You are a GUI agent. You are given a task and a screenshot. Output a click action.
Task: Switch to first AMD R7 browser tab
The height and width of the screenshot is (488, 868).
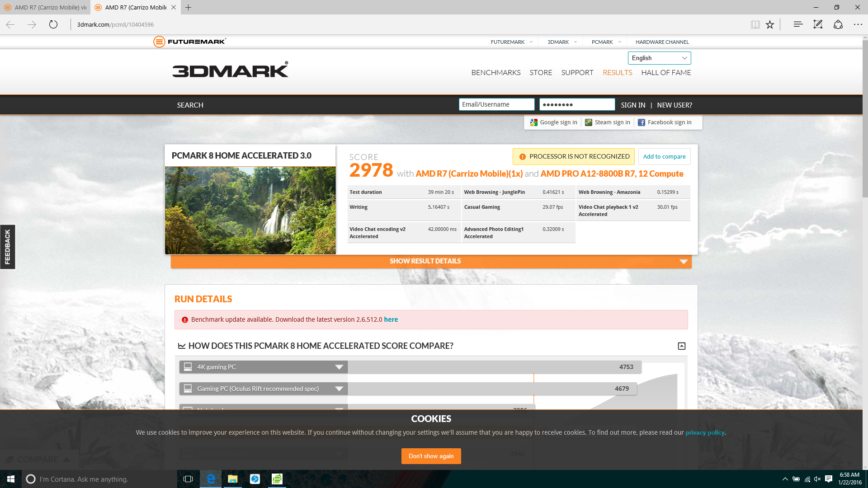45,7
